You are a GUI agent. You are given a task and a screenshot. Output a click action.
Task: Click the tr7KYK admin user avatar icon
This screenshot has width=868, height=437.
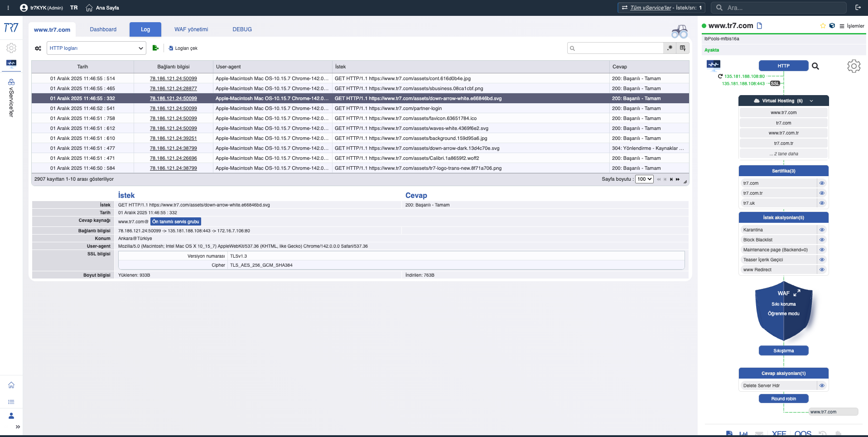(x=24, y=8)
